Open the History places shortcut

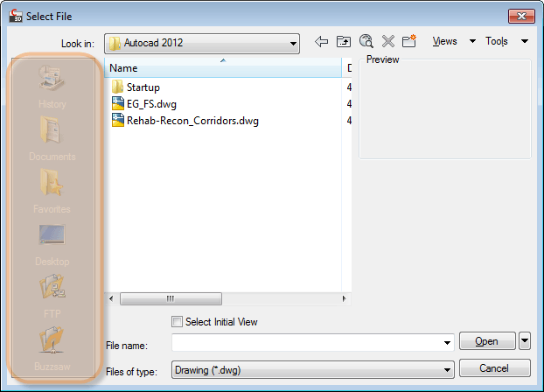tap(52, 86)
